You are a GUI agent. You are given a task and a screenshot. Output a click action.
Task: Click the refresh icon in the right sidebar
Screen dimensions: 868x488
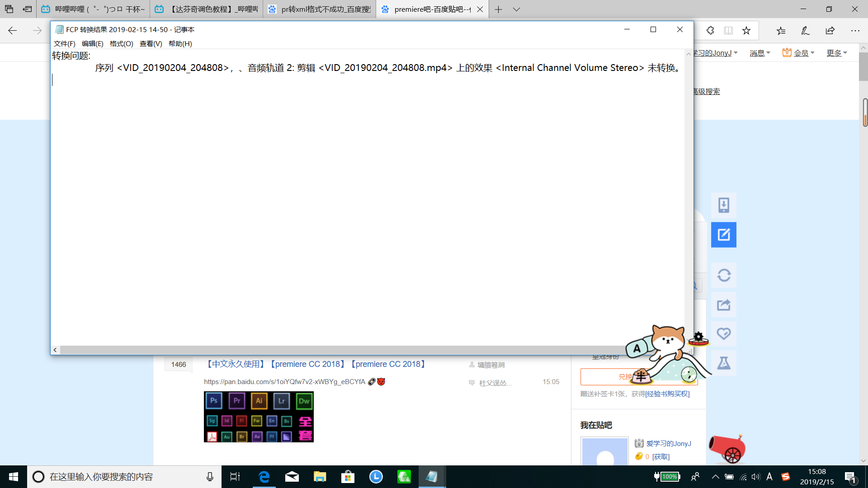tap(723, 275)
